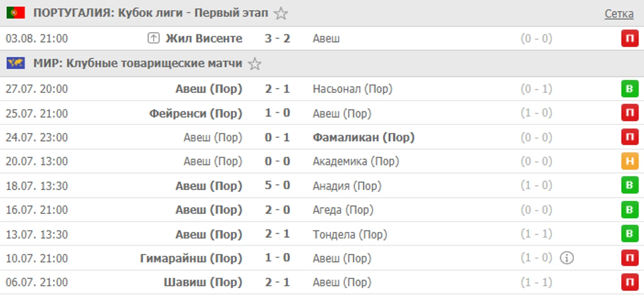644x297 pixels.
Task: Click green В badge for Насьонал match
Action: click(x=630, y=89)
